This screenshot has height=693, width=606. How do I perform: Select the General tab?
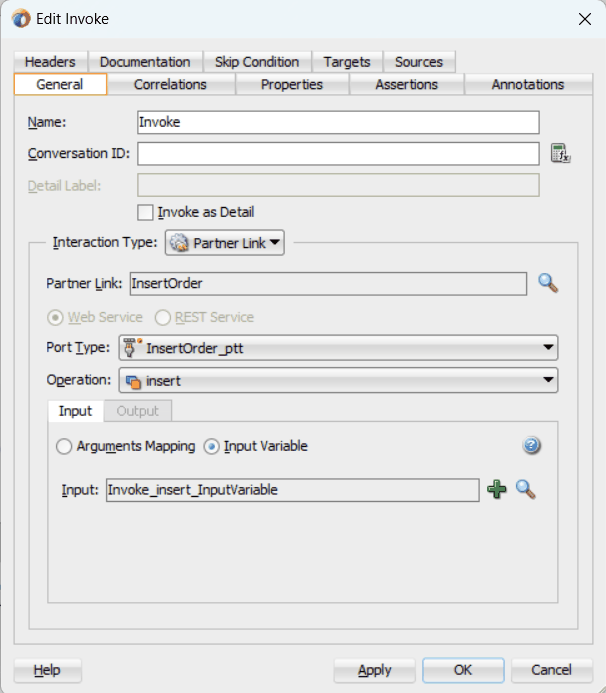(x=60, y=84)
